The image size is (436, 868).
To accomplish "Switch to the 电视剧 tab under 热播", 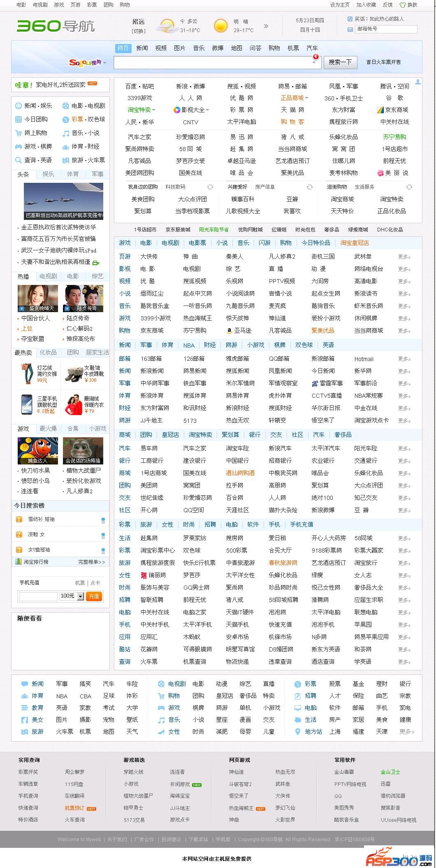I will point(48,276).
